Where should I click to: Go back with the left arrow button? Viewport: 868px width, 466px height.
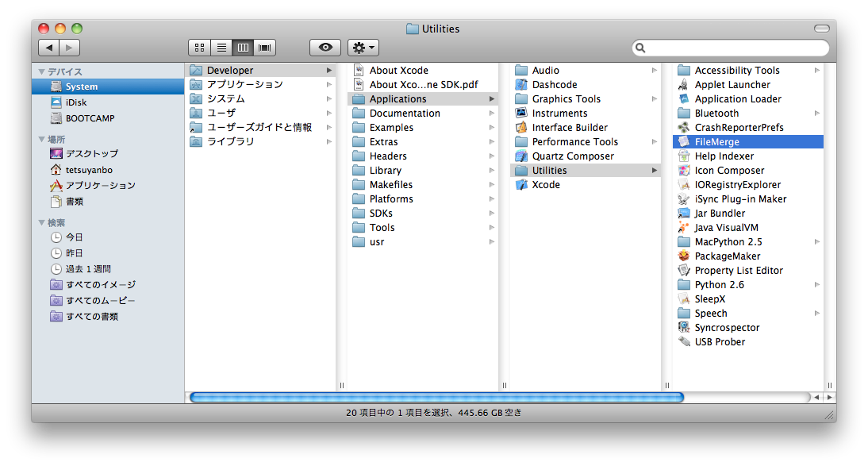pos(48,48)
